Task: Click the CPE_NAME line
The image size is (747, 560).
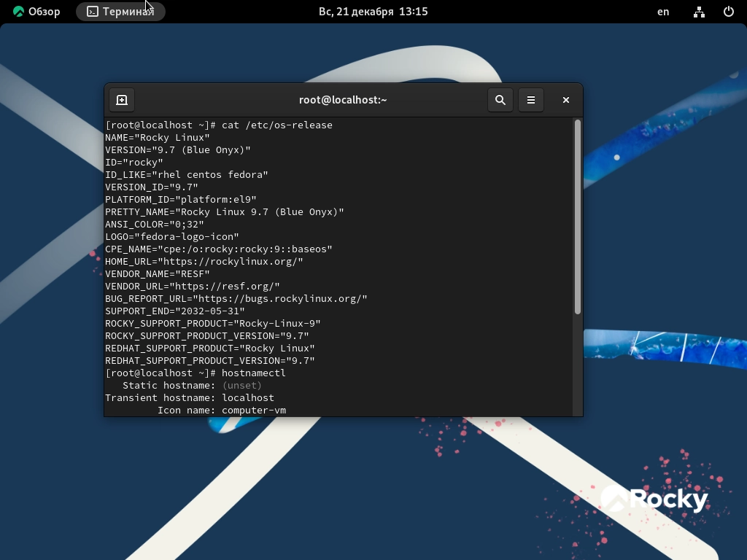Action: 219,249
